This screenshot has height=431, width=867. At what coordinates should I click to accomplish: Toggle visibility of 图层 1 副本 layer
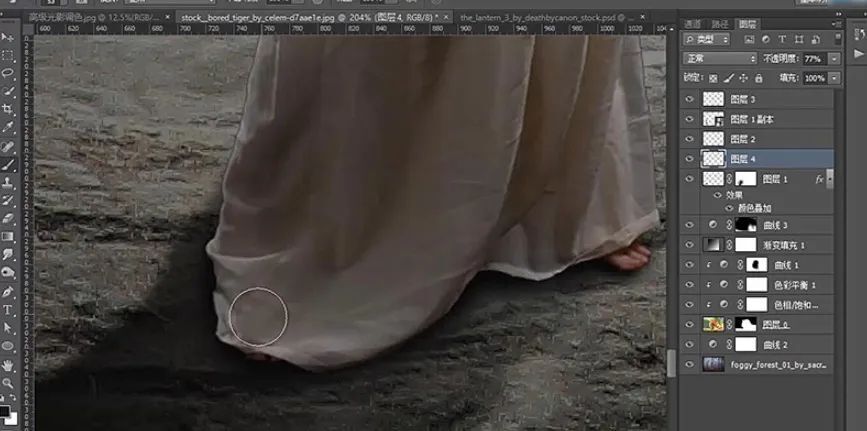pyautogui.click(x=689, y=119)
